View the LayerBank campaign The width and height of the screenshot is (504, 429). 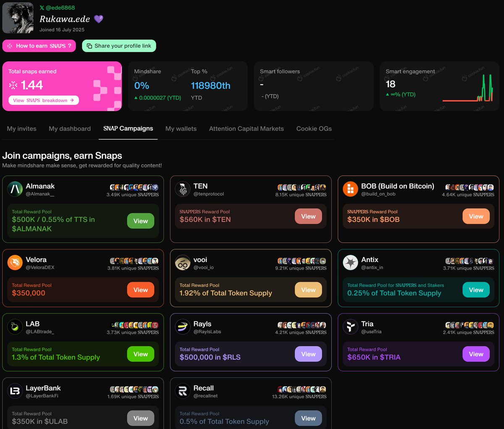tap(141, 418)
